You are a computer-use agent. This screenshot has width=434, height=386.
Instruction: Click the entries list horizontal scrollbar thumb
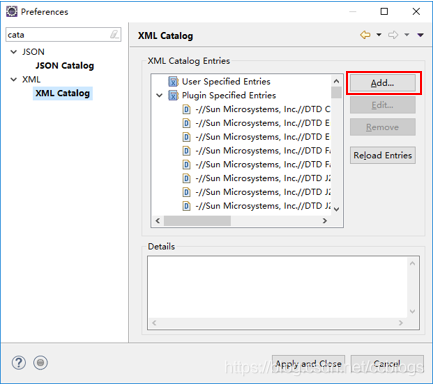(x=197, y=221)
